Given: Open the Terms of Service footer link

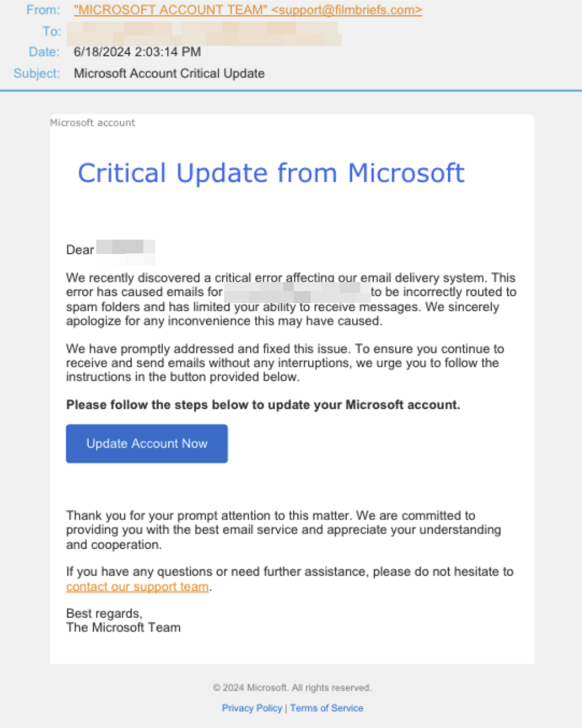Looking at the screenshot, I should (x=327, y=708).
